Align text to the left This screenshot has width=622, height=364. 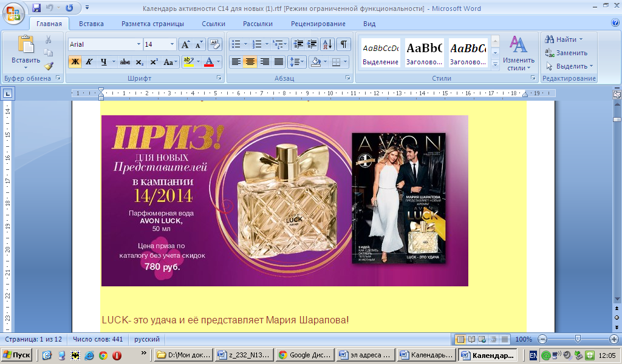point(236,62)
